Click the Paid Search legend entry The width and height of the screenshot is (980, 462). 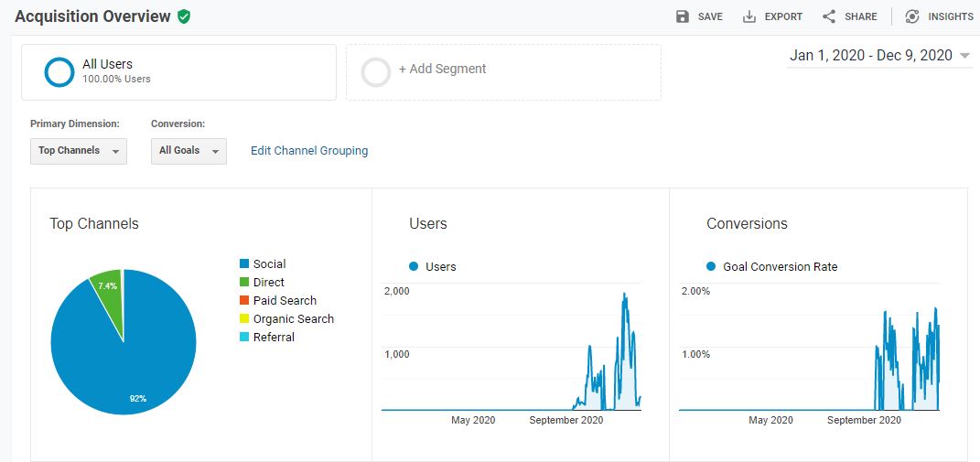[284, 301]
